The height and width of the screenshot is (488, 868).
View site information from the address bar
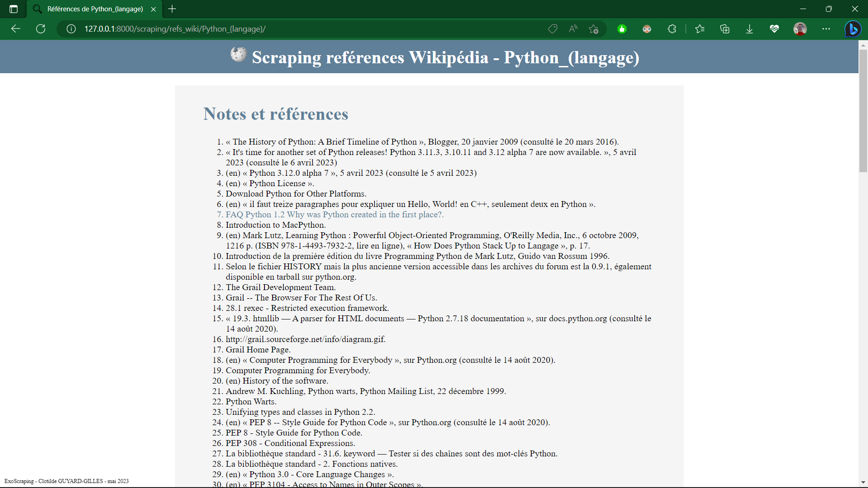71,29
